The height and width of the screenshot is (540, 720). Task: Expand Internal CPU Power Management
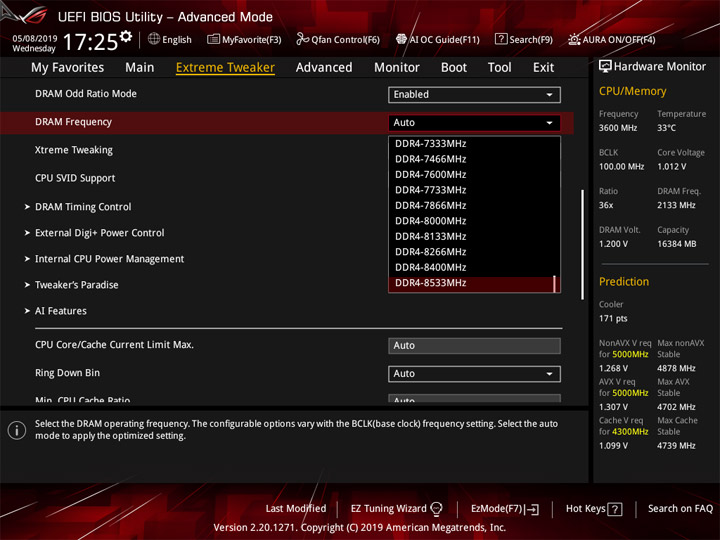(x=110, y=259)
